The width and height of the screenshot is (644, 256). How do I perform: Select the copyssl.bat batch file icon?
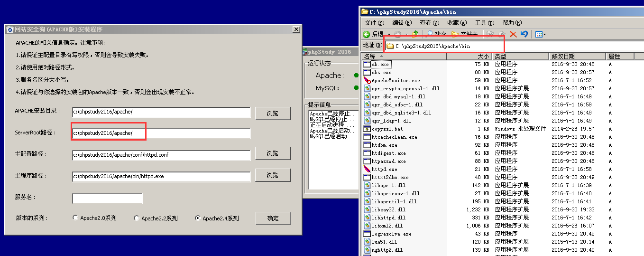point(367,129)
